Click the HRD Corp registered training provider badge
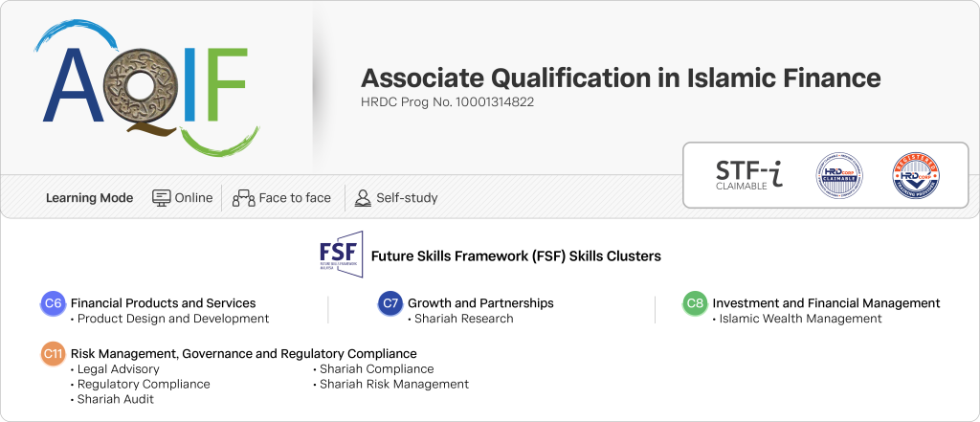The height and width of the screenshot is (422, 980). click(x=915, y=176)
